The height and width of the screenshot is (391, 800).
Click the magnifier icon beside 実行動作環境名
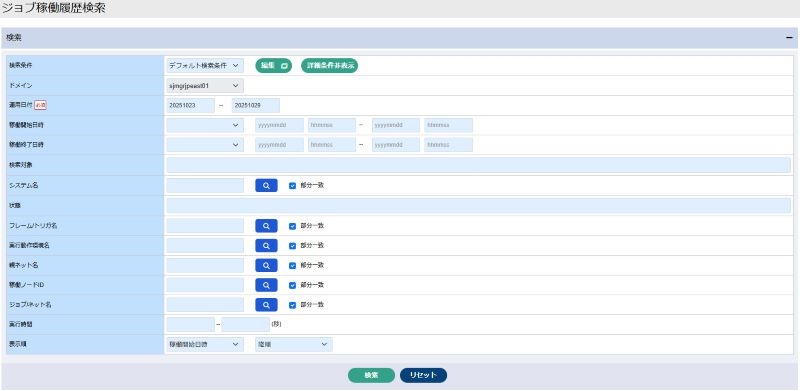(x=266, y=246)
